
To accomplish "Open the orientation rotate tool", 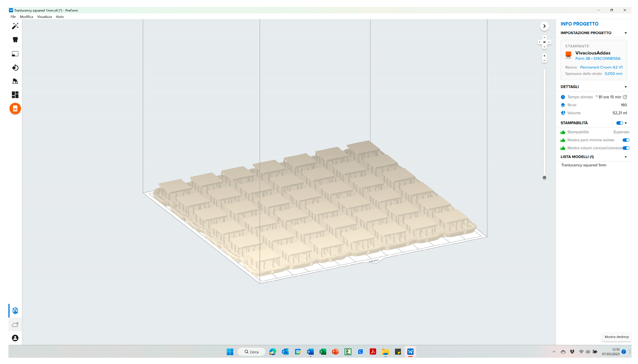I will (x=15, y=67).
